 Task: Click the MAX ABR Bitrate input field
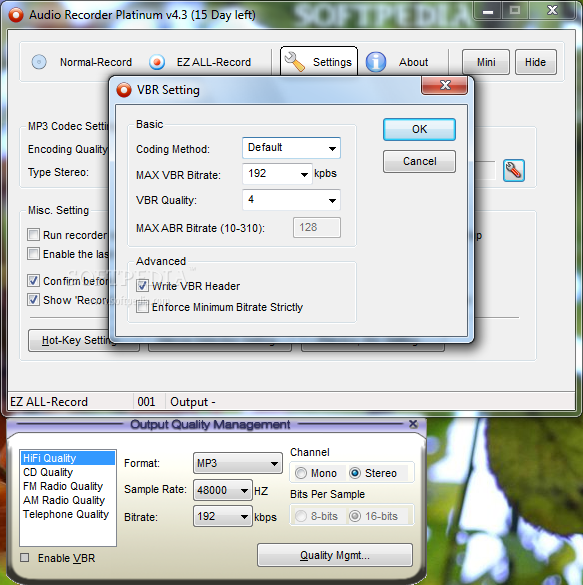coord(317,227)
